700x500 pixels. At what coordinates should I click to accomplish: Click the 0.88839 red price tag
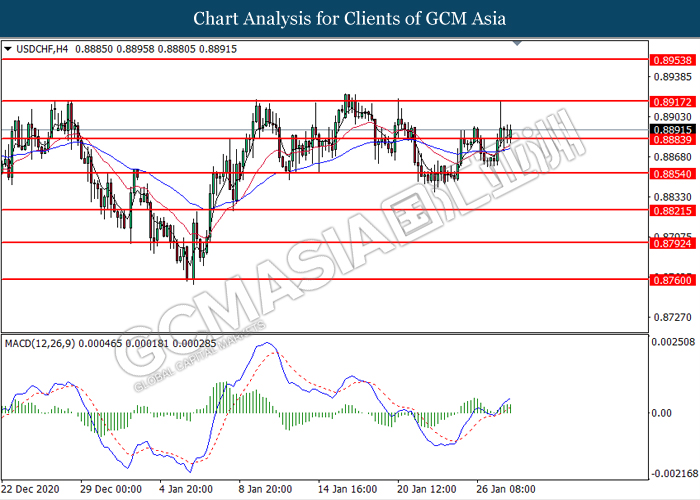point(672,139)
